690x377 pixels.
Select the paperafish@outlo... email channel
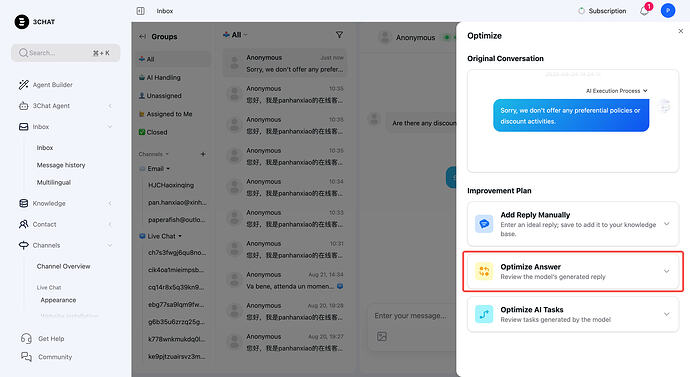[177, 220]
